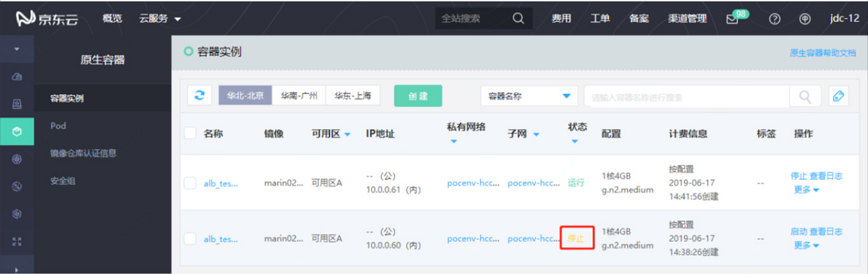Click the 运行 status text
The height and width of the screenshot is (274, 868).
pyautogui.click(x=576, y=183)
